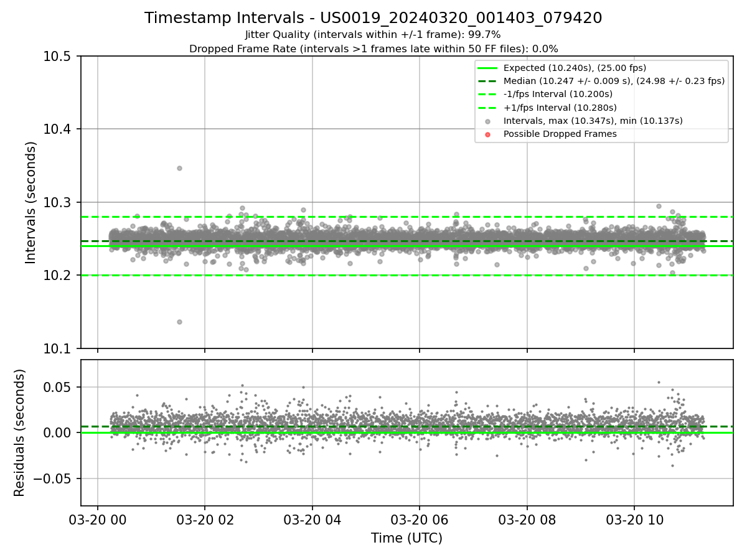Screen dimensions: 747x560
Task: Click legend entry -1/fps Interval (10.200s)
Action: point(558,94)
